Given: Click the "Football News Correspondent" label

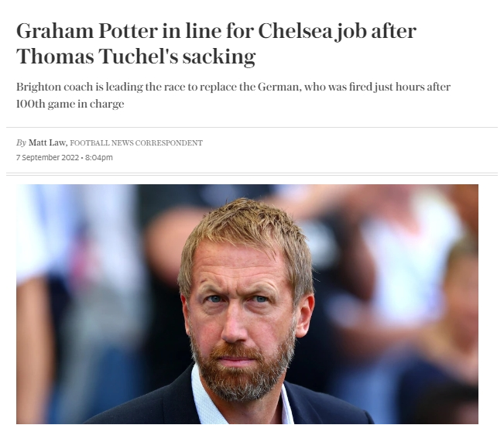Looking at the screenshot, I should click(x=136, y=142).
